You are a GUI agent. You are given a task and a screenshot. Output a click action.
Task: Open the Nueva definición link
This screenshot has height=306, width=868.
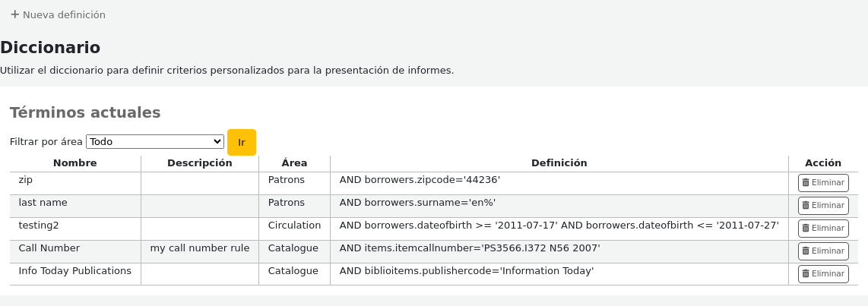click(64, 15)
